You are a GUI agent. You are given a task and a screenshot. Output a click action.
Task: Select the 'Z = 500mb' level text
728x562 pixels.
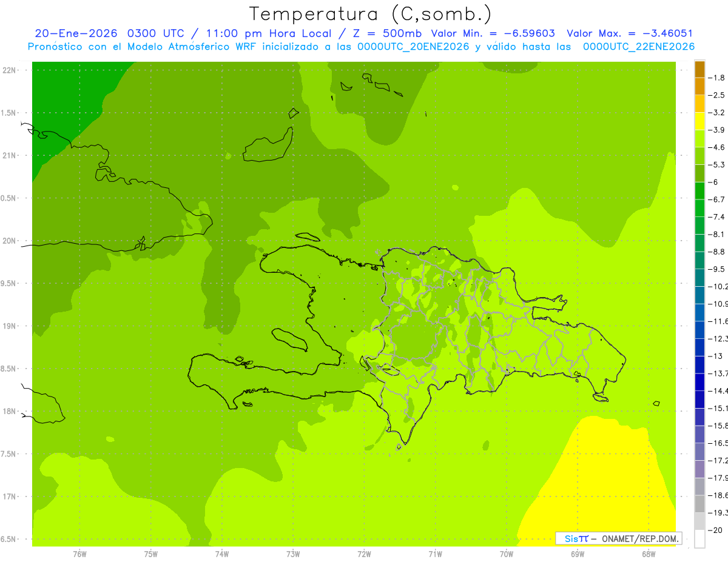click(389, 33)
